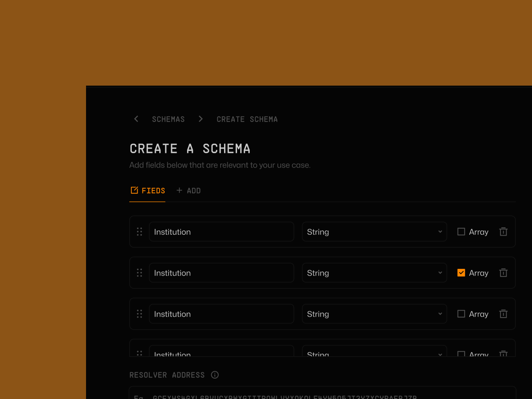
Task: Open the String type dropdown in first row
Action: pyautogui.click(x=374, y=232)
